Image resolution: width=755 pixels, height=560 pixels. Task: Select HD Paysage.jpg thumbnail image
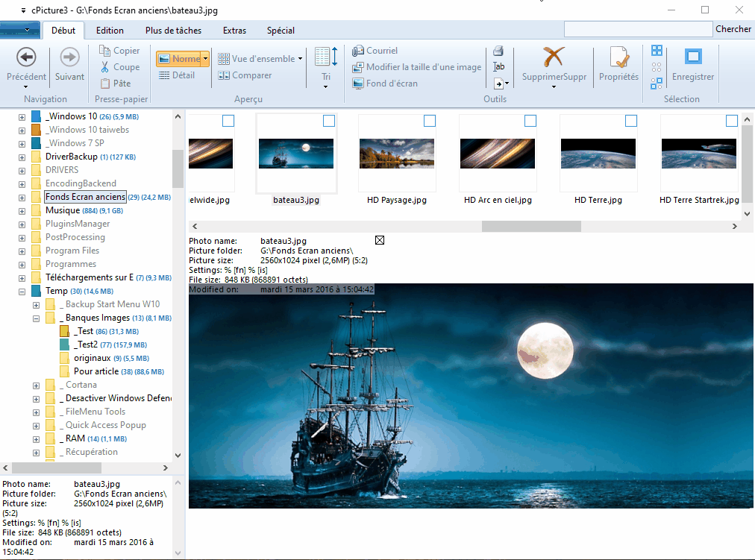pyautogui.click(x=397, y=154)
